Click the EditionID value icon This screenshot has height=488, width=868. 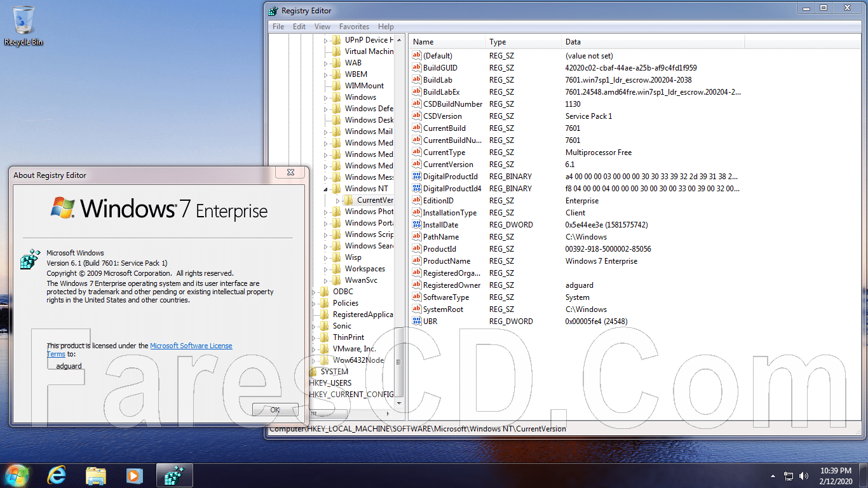417,201
